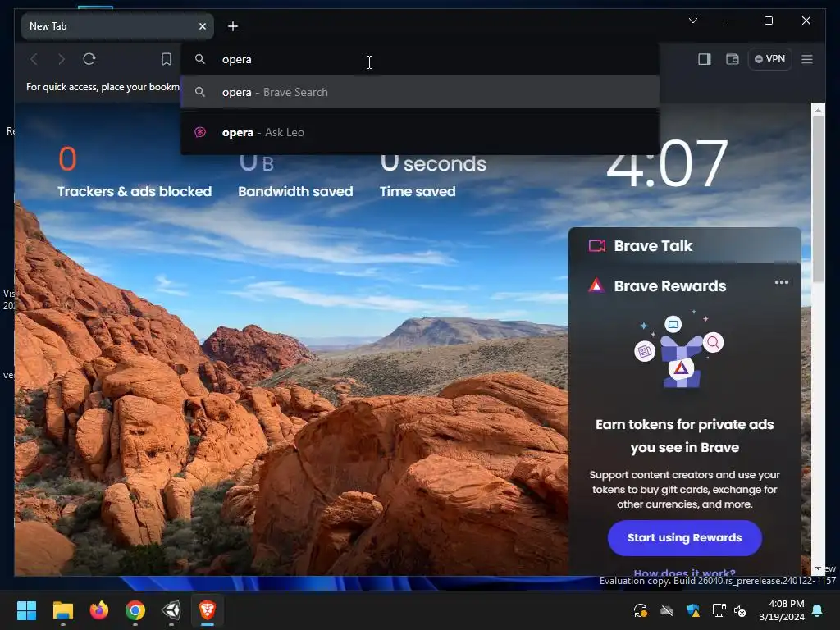Open the Brave Talk card
The image size is (840, 630).
tap(685, 246)
